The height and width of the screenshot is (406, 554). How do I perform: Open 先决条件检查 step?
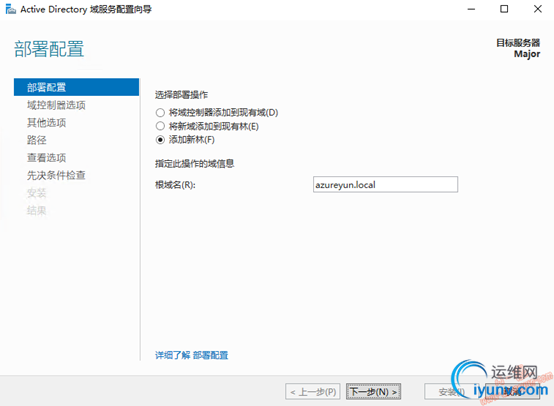point(56,175)
